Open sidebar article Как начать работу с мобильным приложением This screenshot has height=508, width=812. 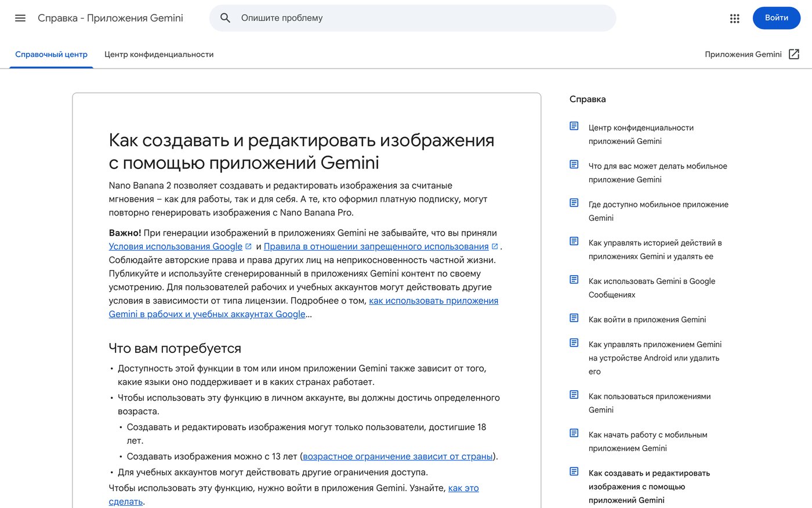tap(648, 441)
